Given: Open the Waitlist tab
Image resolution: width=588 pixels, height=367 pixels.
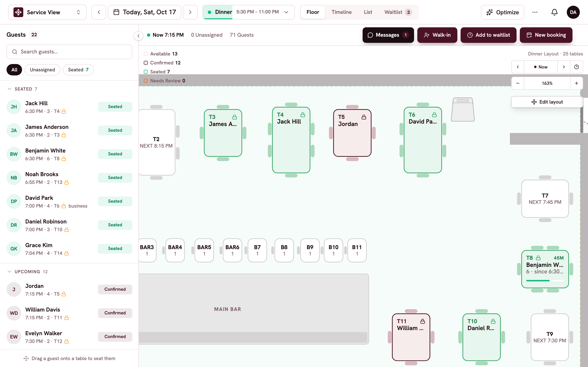Looking at the screenshot, I should (x=398, y=12).
